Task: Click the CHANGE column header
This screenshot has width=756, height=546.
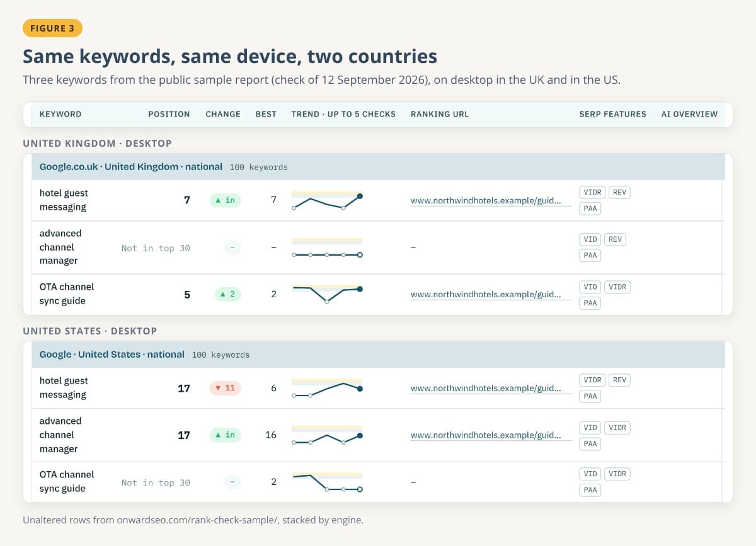Action: (223, 114)
